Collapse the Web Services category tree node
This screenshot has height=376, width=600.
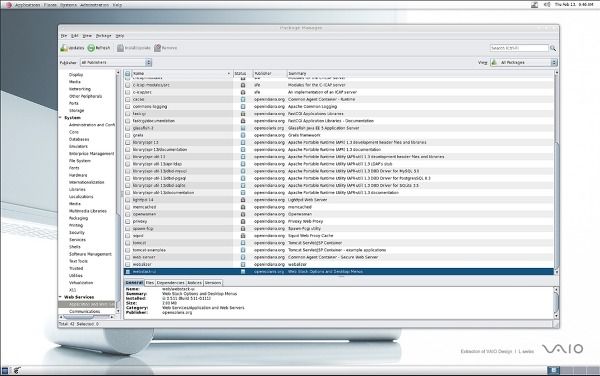click(60, 297)
